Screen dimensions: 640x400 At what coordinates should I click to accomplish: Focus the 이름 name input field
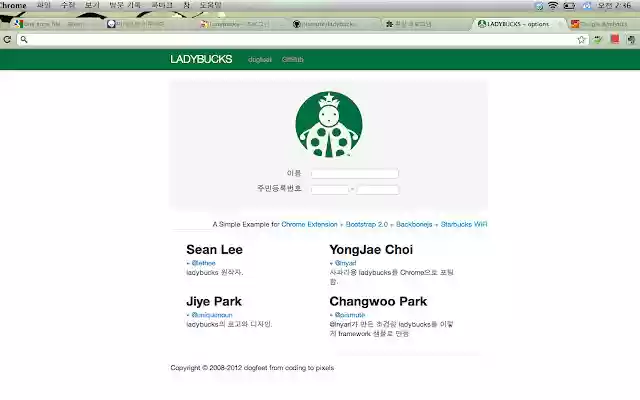pos(355,173)
